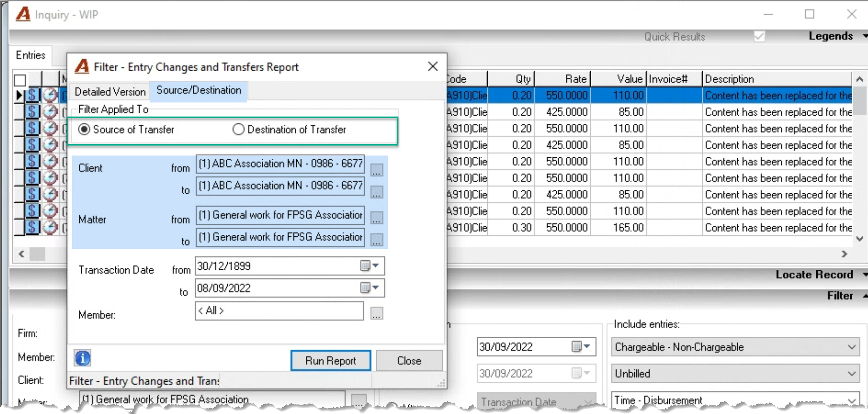This screenshot has width=868, height=414.
Task: Click the blue info icon in filter dialog
Action: tap(83, 358)
